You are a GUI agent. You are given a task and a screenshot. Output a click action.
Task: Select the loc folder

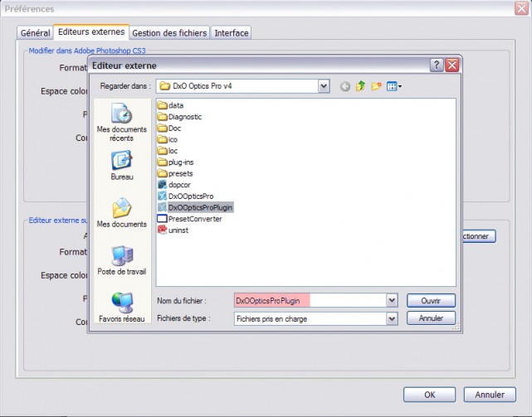pyautogui.click(x=168, y=151)
